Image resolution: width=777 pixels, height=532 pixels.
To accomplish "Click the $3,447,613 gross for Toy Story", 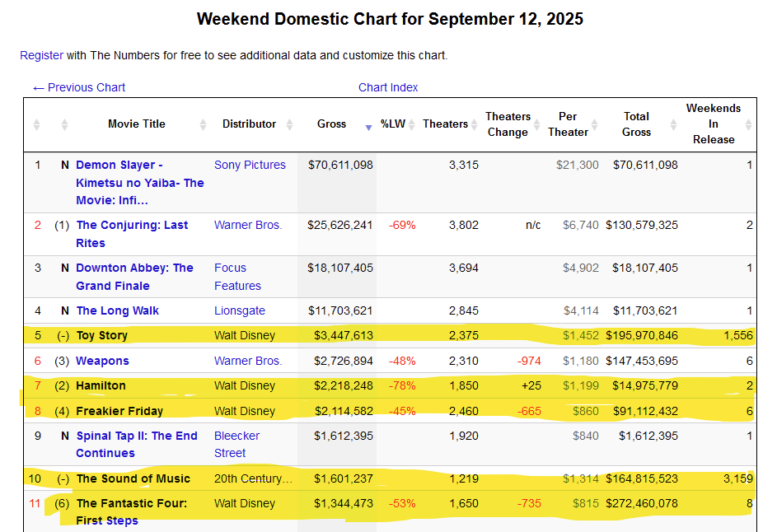I will [344, 336].
